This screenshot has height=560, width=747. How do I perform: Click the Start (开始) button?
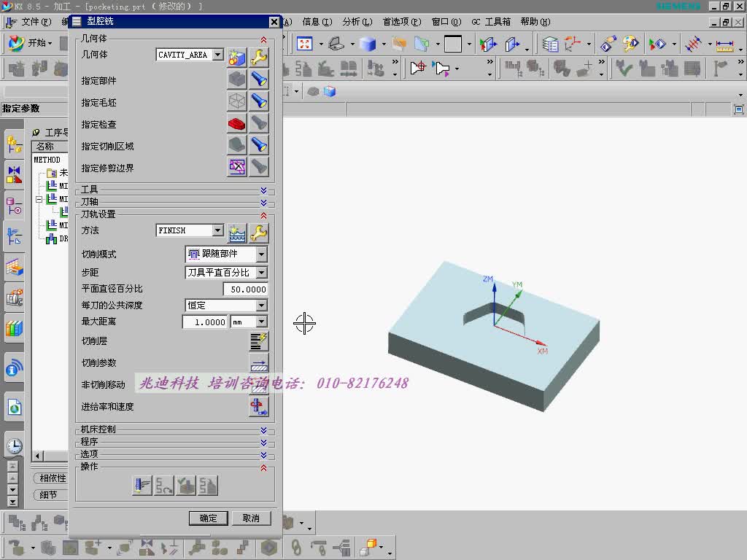click(x=31, y=43)
